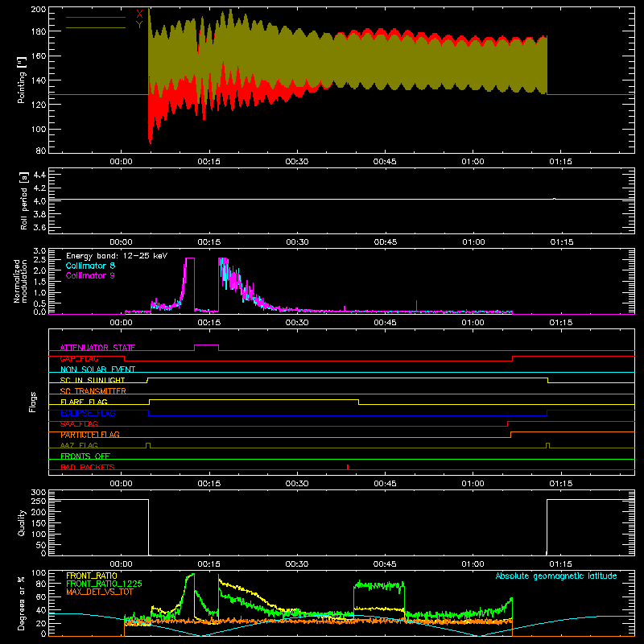Viewport: 644px width, 644px height.
Task: Click the 80 tick label on Pointing axis
Action: tap(41, 151)
